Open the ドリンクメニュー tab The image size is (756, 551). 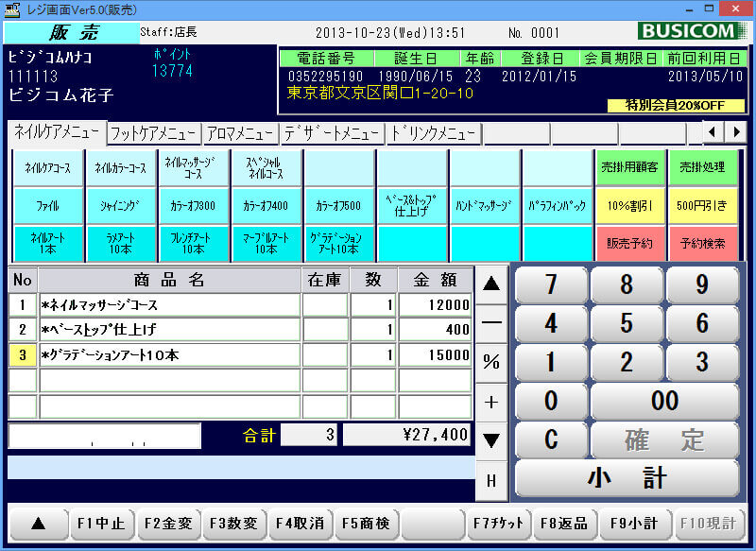[434, 133]
